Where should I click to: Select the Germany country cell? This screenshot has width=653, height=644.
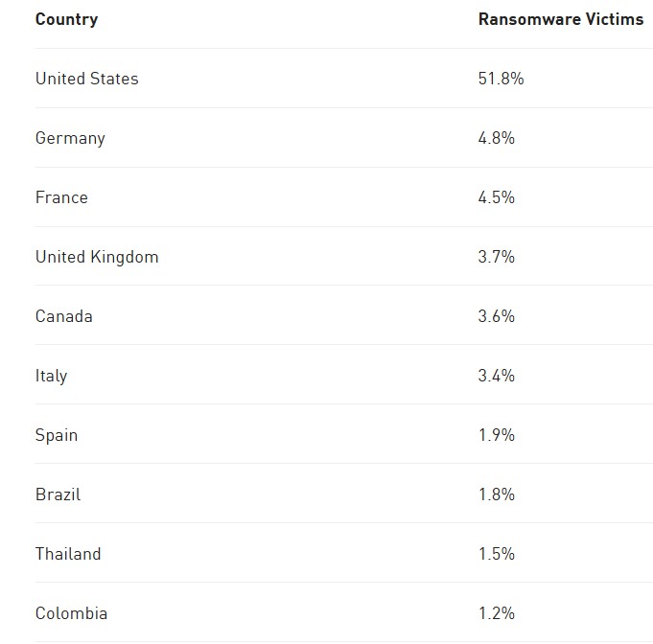(70, 138)
